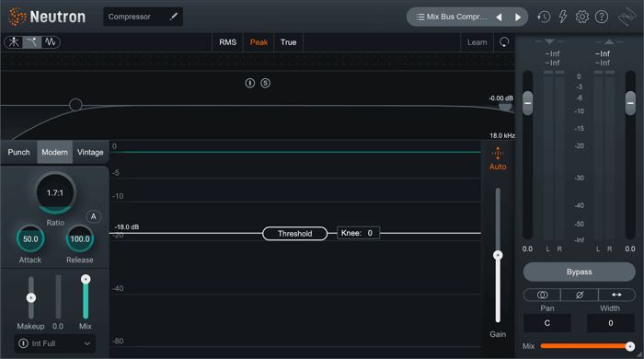This screenshot has height=359, width=644.
Task: Switch level detection to Peak
Action: point(259,42)
